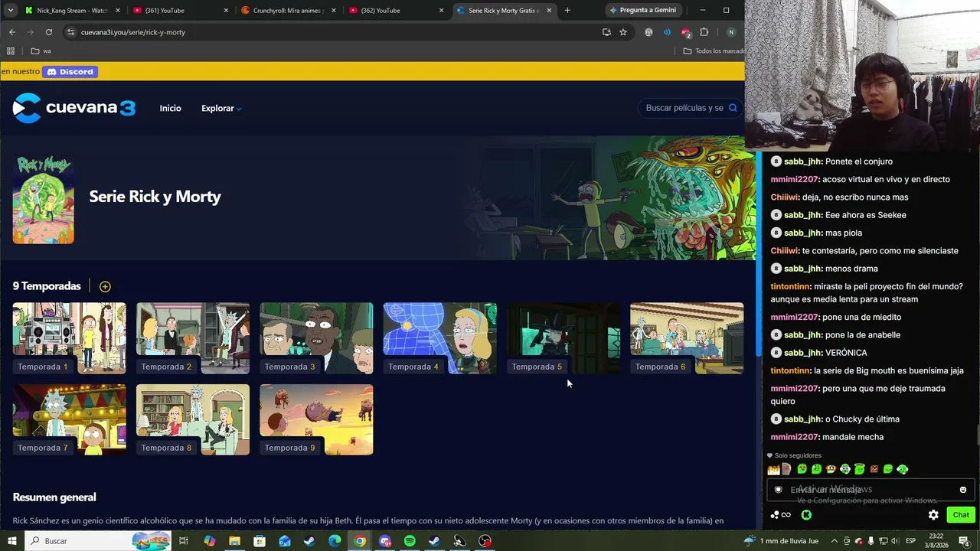The height and width of the screenshot is (551, 980).
Task: Open the Chrome profile N avatar
Action: [731, 32]
